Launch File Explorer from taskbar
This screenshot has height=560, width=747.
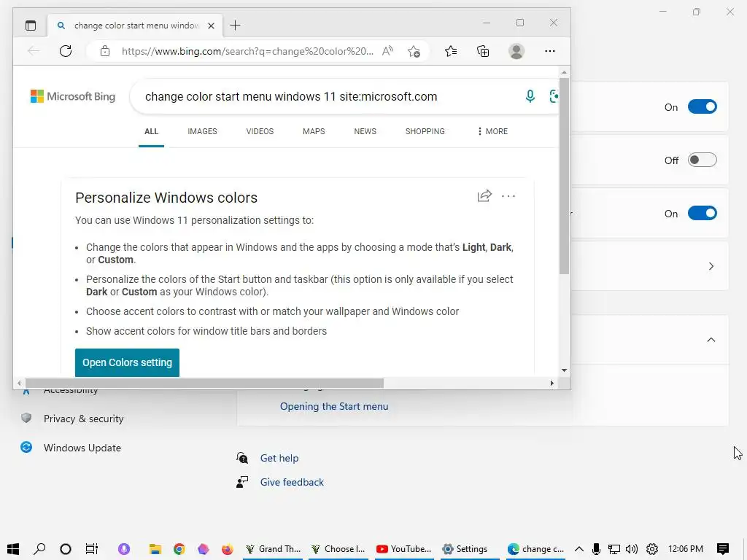(x=155, y=549)
